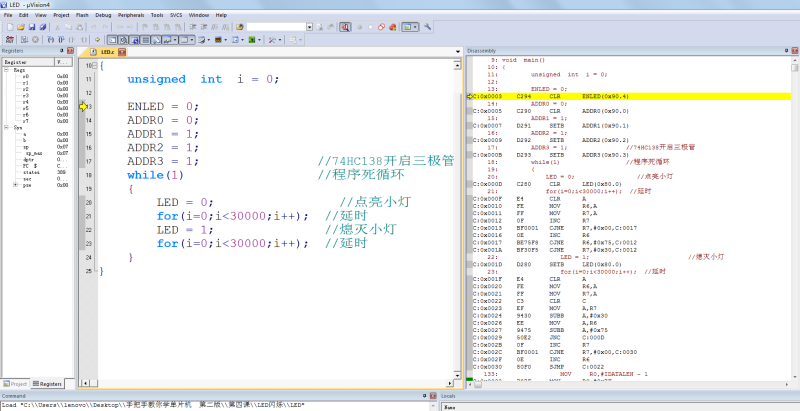Image resolution: width=800 pixels, height=411 pixels.
Task: Click the Save file toolbar icon
Action: tap(34, 27)
